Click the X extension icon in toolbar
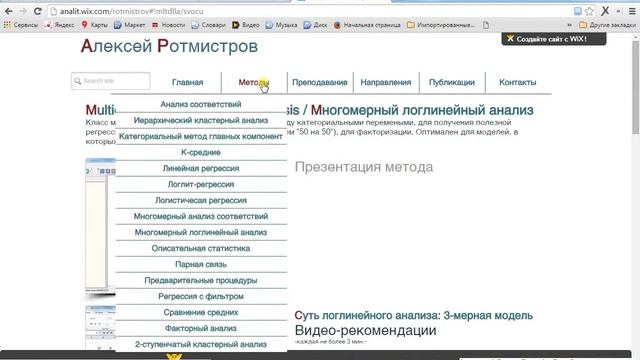640x360 pixels. tap(605, 11)
